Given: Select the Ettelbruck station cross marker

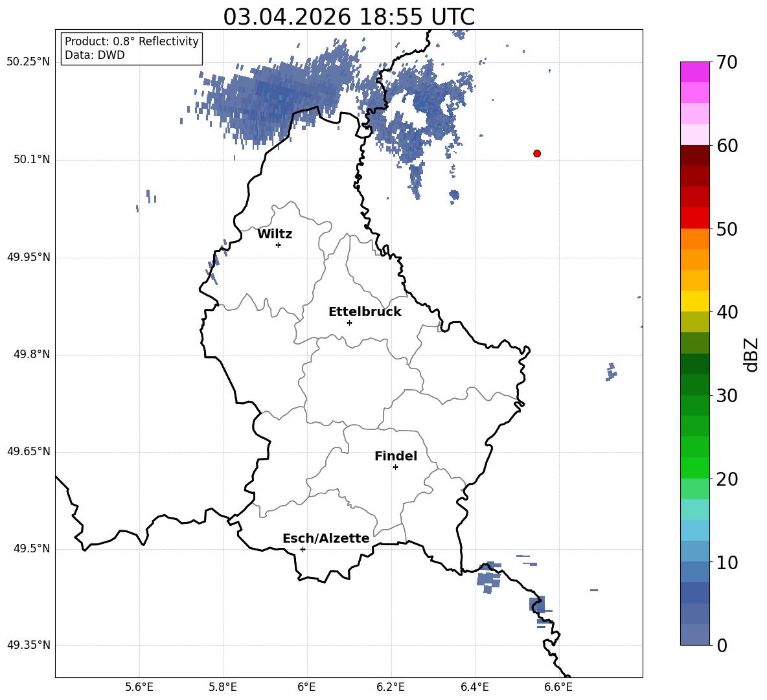Looking at the screenshot, I should (x=349, y=322).
